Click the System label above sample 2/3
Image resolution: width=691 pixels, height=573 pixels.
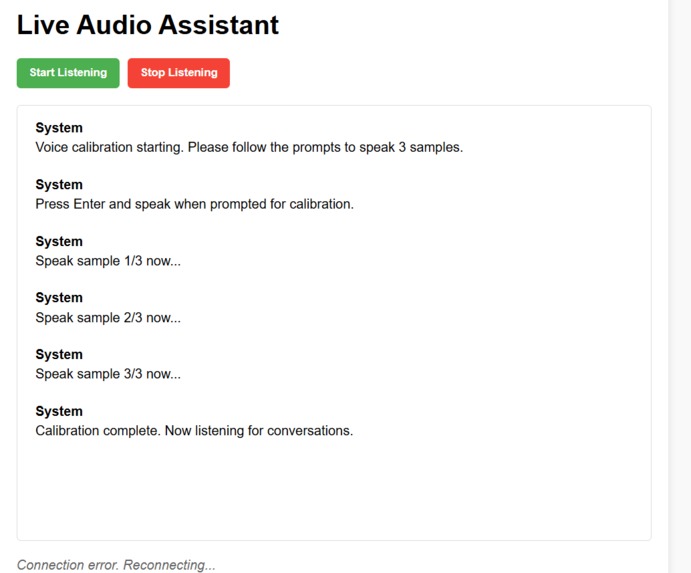click(59, 298)
